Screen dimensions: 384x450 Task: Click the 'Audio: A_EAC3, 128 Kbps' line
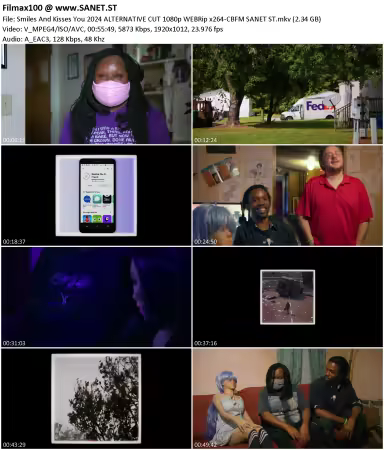coord(53,39)
